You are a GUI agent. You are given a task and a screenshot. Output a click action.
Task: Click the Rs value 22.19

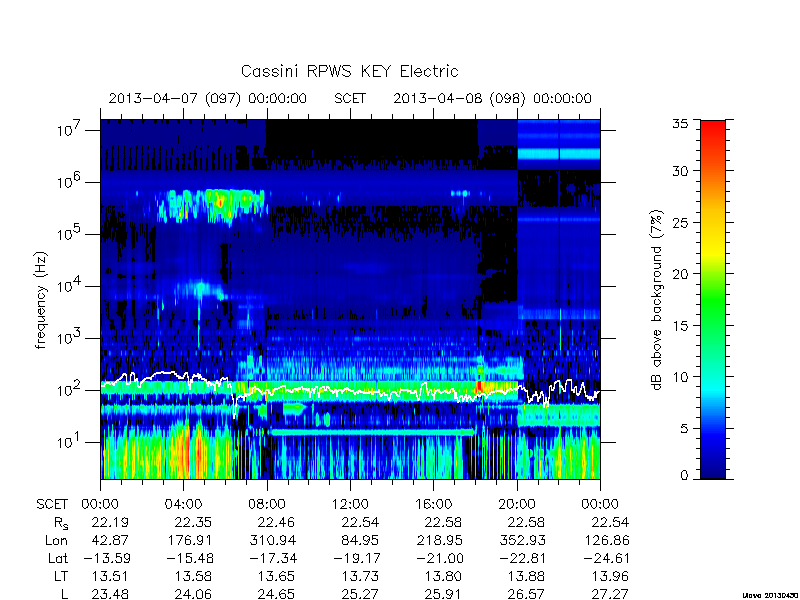point(110,522)
